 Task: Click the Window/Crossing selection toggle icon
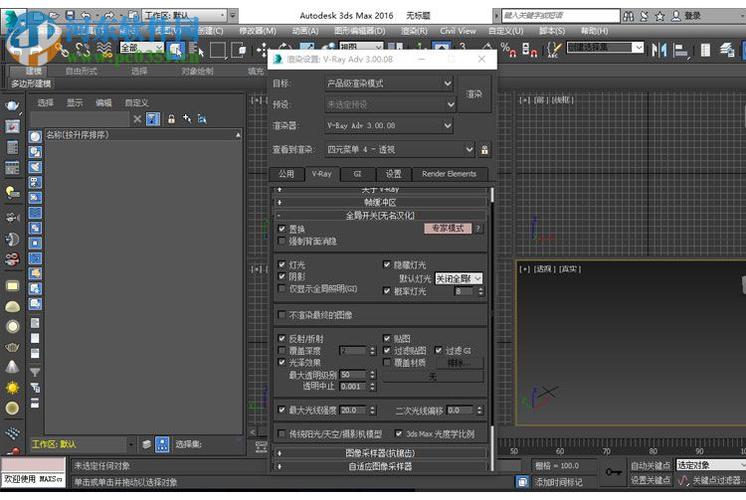tap(238, 49)
